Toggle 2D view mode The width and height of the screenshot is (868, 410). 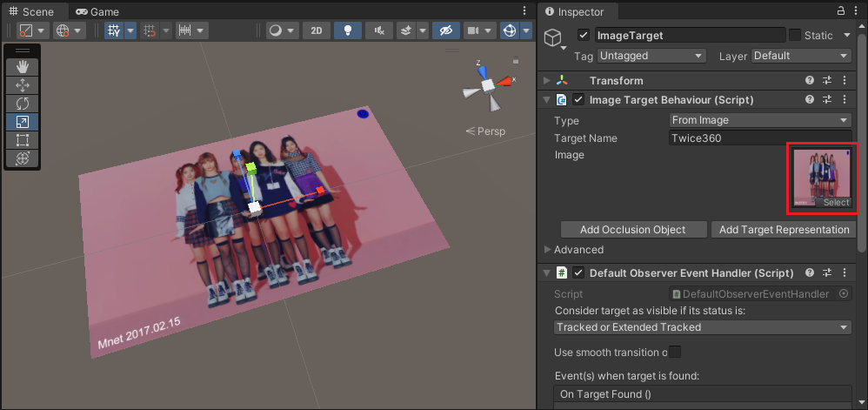click(317, 30)
